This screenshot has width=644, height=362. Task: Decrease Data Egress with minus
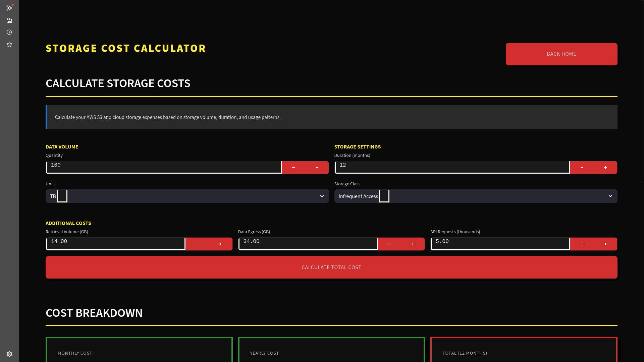tap(389, 244)
